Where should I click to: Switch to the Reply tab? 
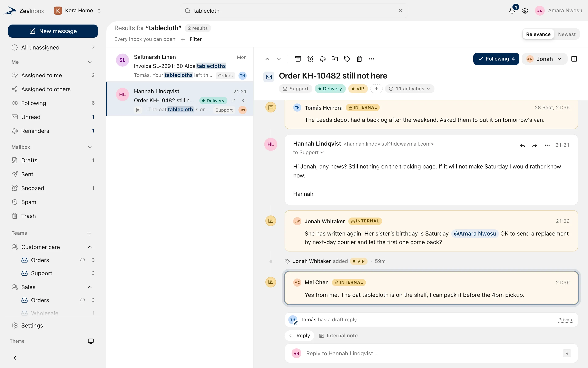299,336
